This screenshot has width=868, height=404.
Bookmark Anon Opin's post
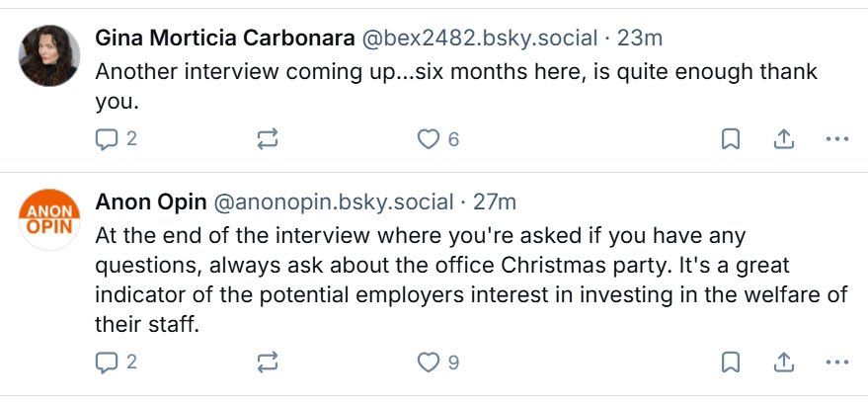[730, 363]
